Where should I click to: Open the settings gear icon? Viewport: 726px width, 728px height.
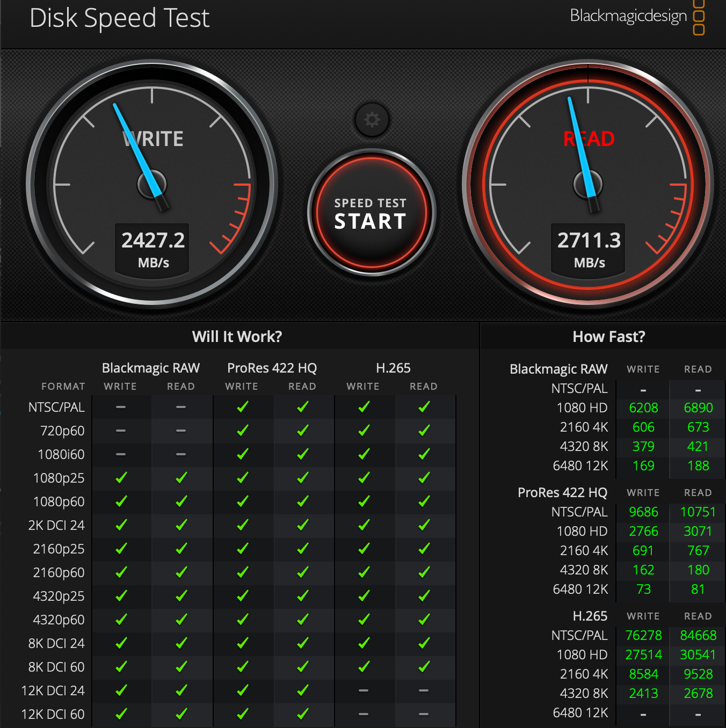372,119
